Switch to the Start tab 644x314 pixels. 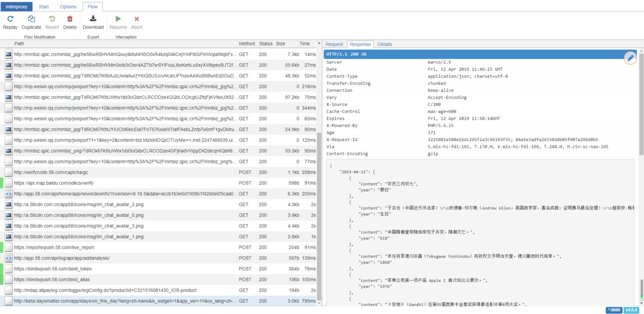pos(44,7)
